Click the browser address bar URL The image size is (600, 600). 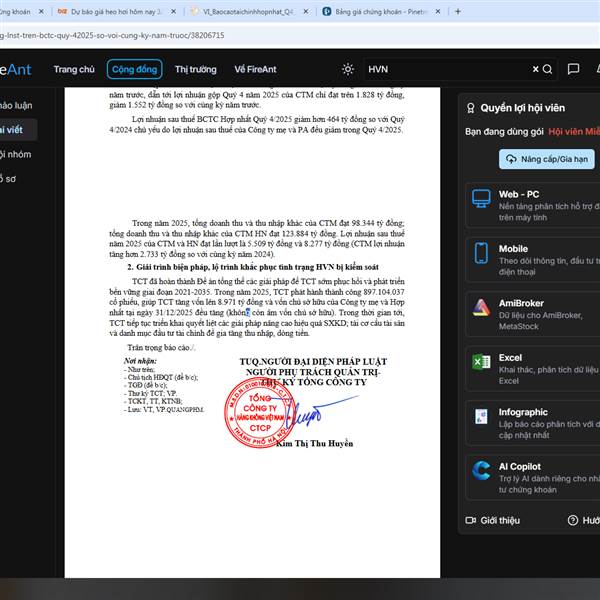point(112,35)
